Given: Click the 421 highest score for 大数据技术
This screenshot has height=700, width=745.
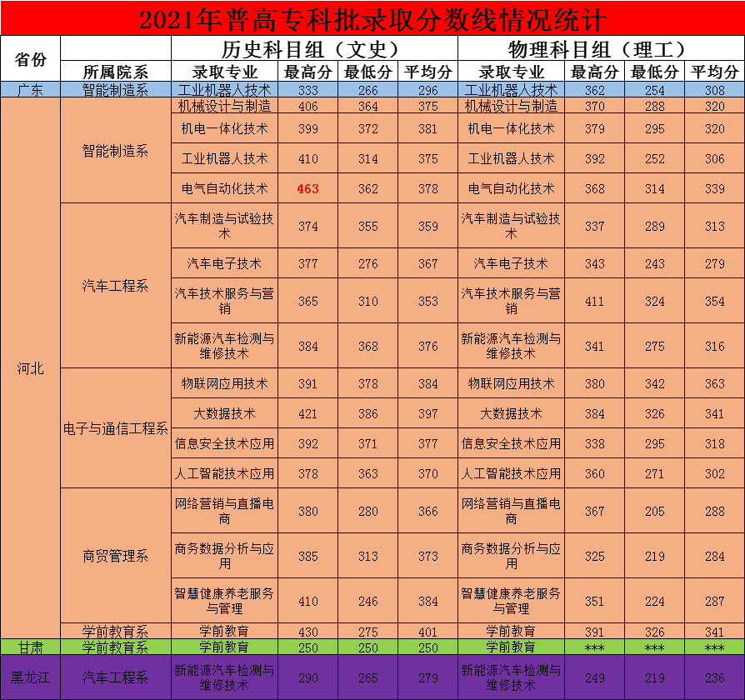Looking at the screenshot, I should (x=307, y=413).
